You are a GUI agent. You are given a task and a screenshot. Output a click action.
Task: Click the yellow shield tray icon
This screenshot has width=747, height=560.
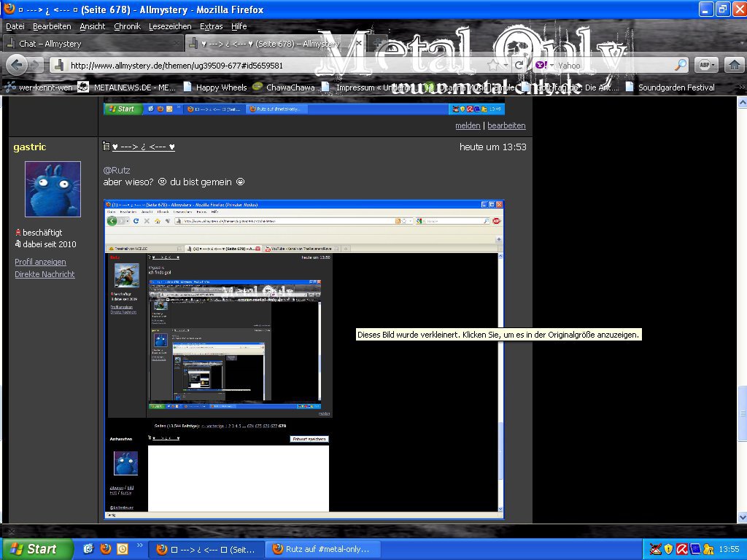point(668,549)
